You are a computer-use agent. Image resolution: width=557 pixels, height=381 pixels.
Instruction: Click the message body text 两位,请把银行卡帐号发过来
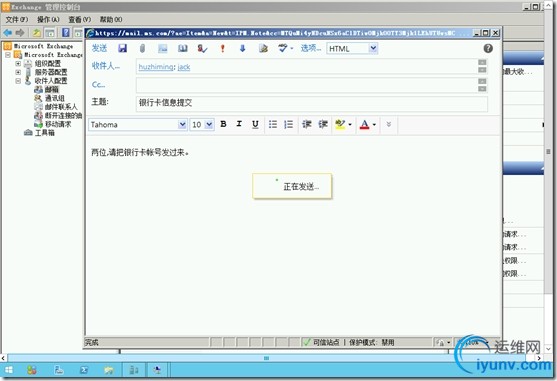tap(140, 153)
